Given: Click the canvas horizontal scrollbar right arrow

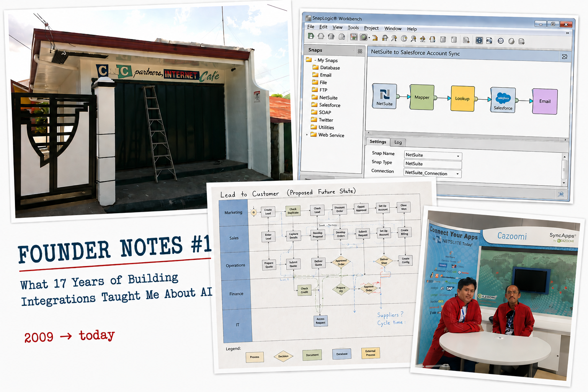Looking at the screenshot, I should click(565, 140).
